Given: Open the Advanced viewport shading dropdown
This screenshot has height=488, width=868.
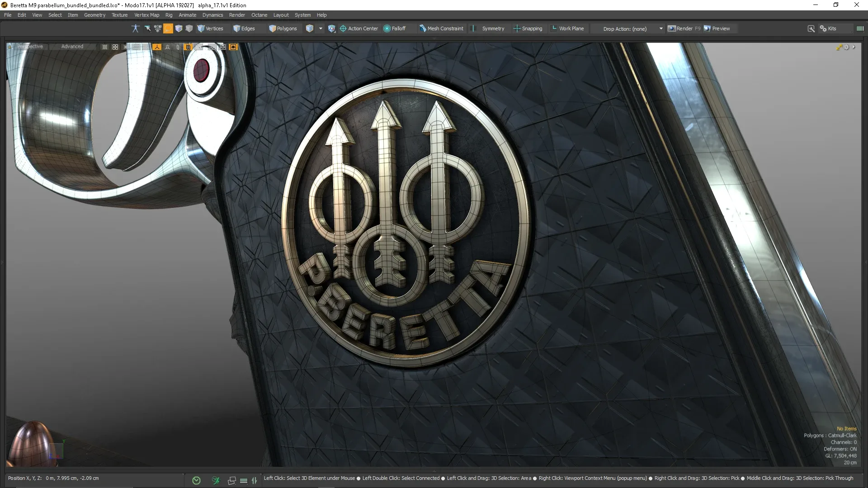Looking at the screenshot, I should 72,47.
